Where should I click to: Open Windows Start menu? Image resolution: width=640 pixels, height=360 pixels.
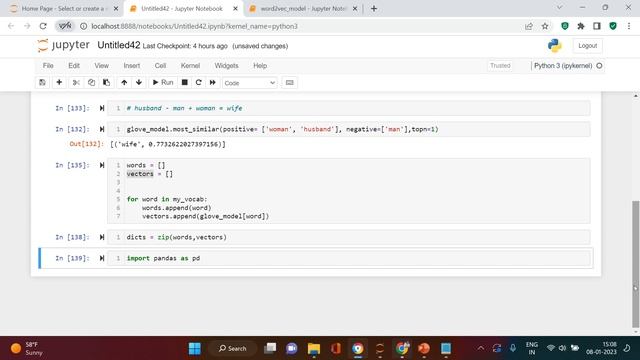(x=195, y=349)
